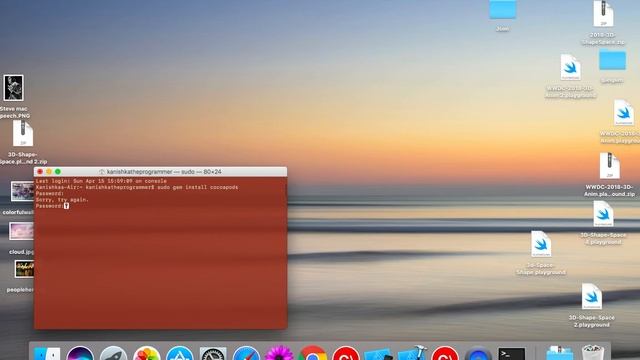640x360 pixels.
Task: Minimize the Terminal window with yellow button
Action: pyautogui.click(x=49, y=172)
